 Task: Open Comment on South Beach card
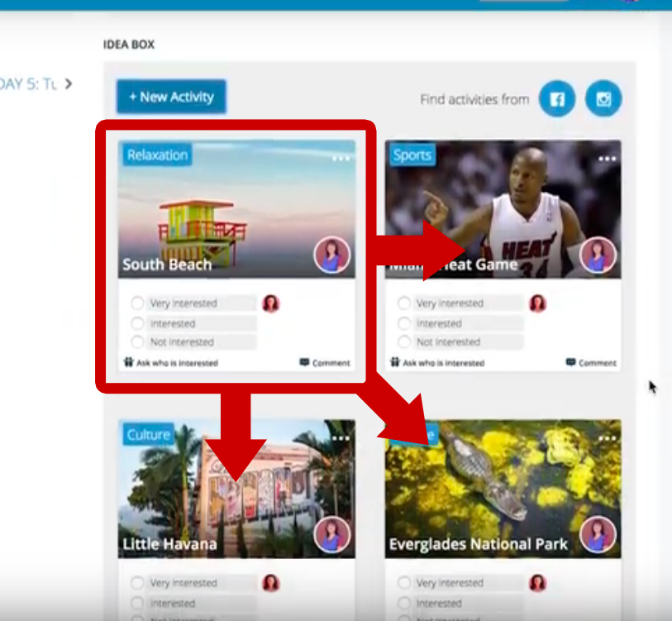click(325, 363)
